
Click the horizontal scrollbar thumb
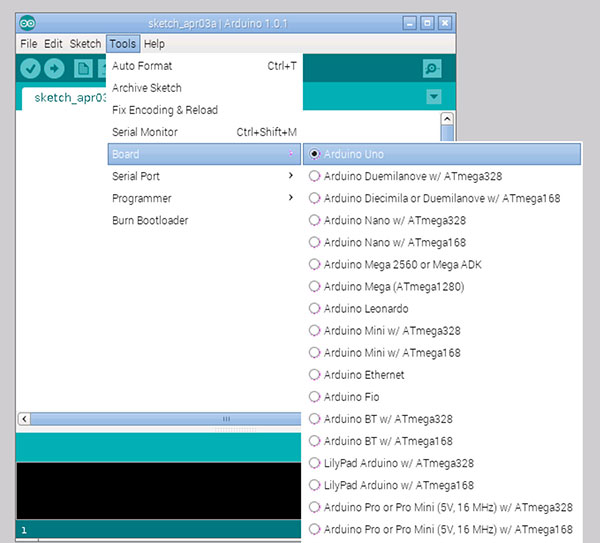166,419
